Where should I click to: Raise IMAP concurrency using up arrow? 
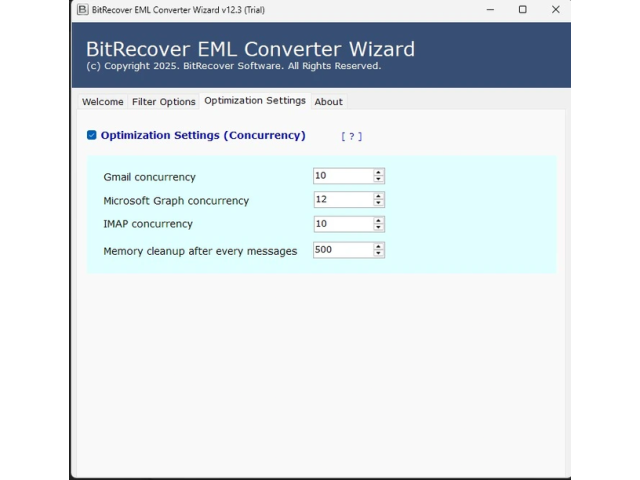[379, 220]
